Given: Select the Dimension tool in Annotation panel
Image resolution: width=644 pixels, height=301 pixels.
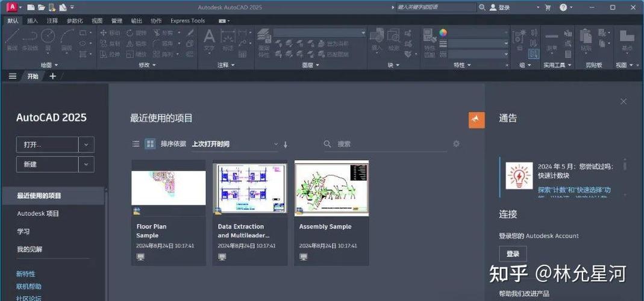Looking at the screenshot, I should tap(228, 39).
